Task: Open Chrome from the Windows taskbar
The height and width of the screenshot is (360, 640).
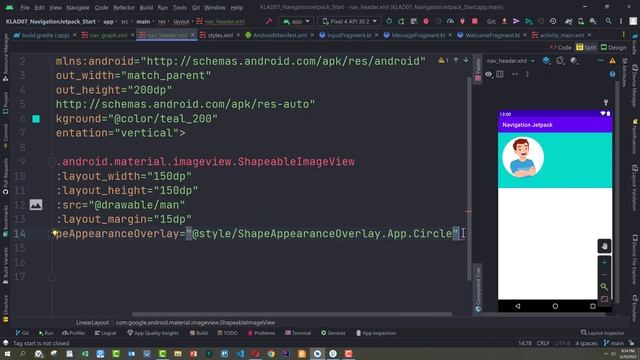Action: [271, 354]
